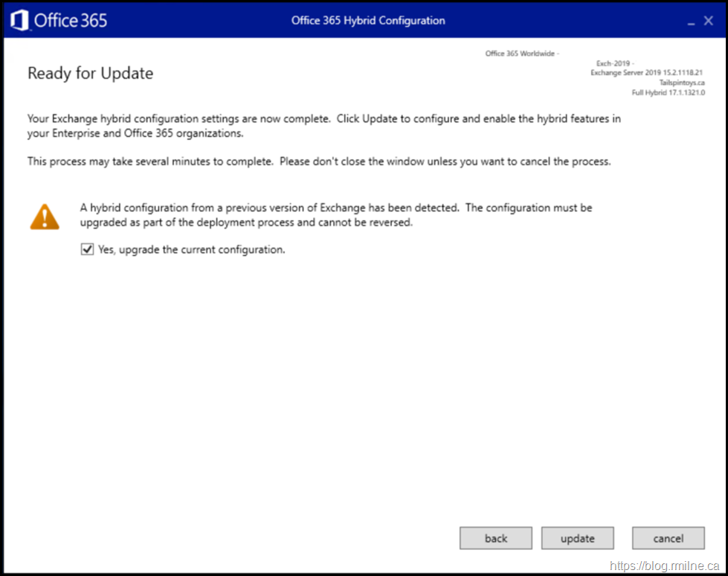
Task: Click the previous-version hybrid configuration warning message
Action: pyautogui.click(x=336, y=215)
